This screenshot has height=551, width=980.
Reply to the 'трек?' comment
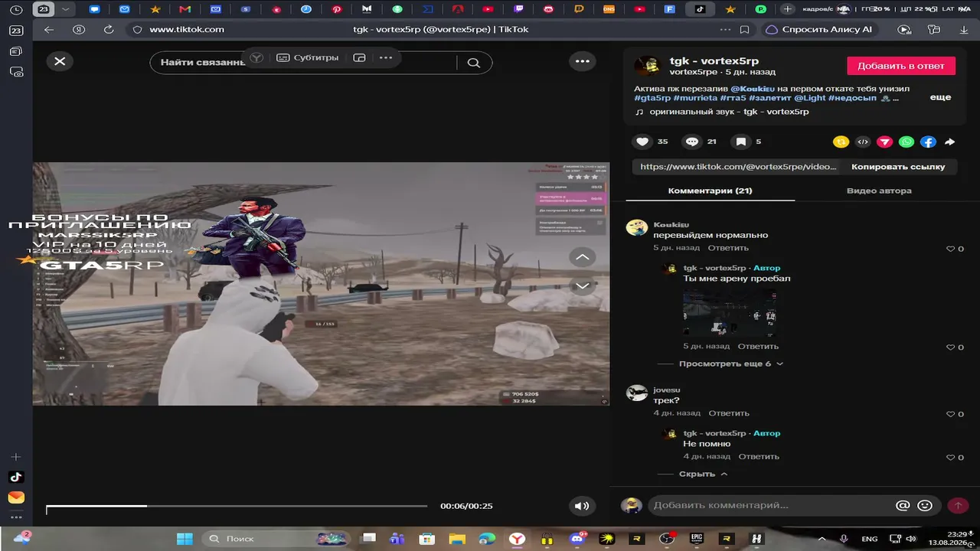pyautogui.click(x=728, y=413)
